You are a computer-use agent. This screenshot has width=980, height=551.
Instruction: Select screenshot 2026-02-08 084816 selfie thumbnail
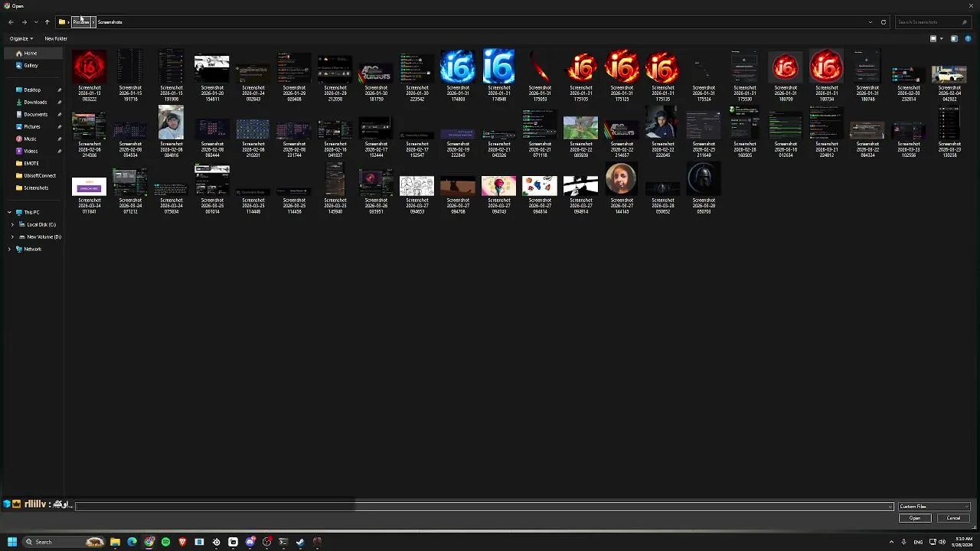pos(171,122)
